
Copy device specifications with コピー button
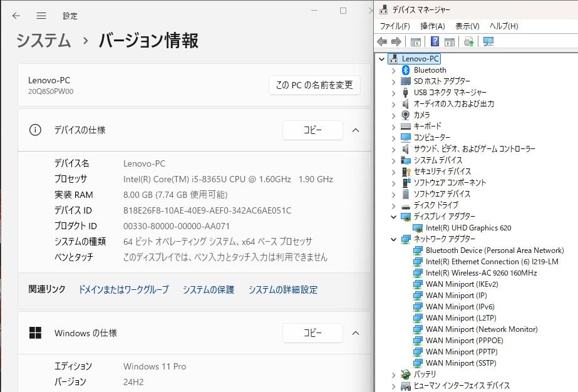point(312,130)
